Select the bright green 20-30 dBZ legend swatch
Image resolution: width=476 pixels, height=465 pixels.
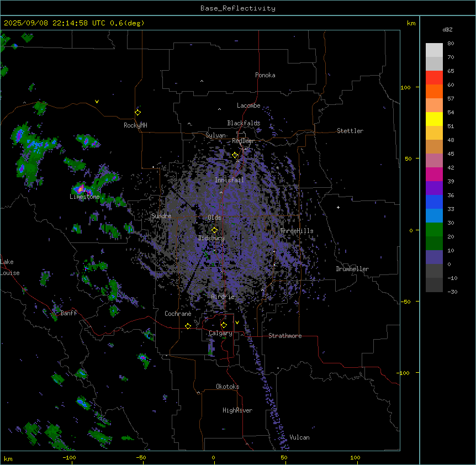pyautogui.click(x=434, y=230)
